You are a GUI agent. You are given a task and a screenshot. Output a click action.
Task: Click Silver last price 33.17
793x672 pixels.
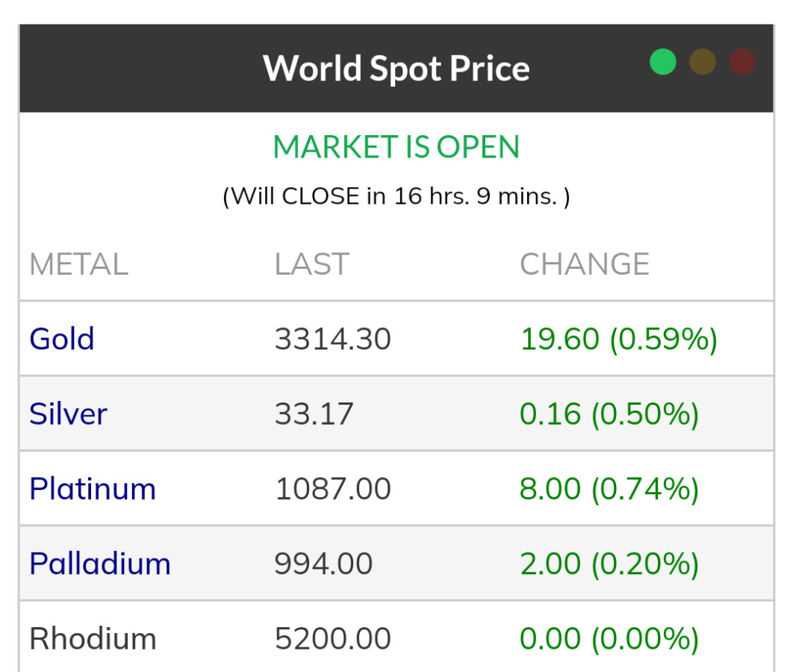tap(314, 414)
